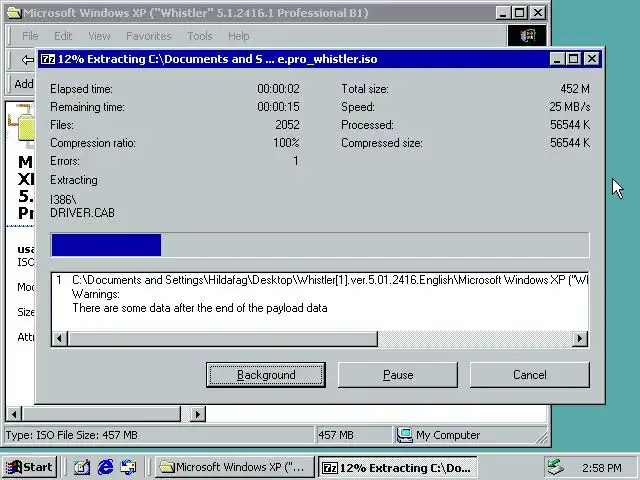640x480 pixels.
Task: Open the Edit menu in Explorer window
Action: pos(63,36)
